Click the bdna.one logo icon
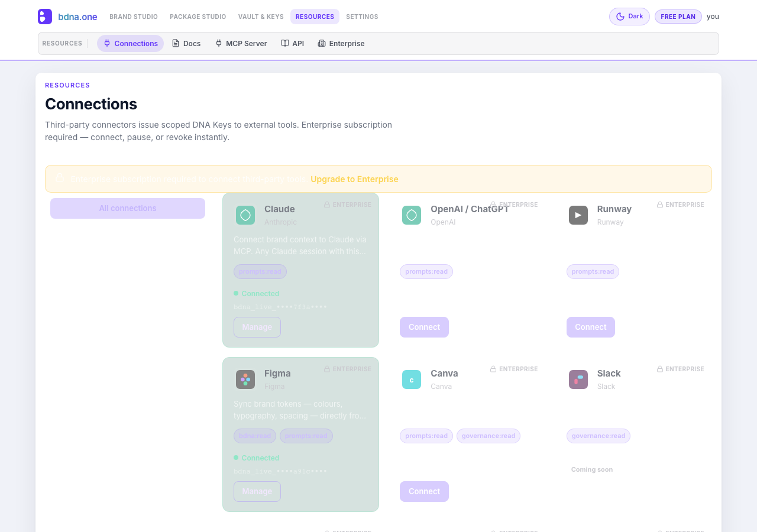Viewport: 757px width, 532px height. click(x=45, y=17)
